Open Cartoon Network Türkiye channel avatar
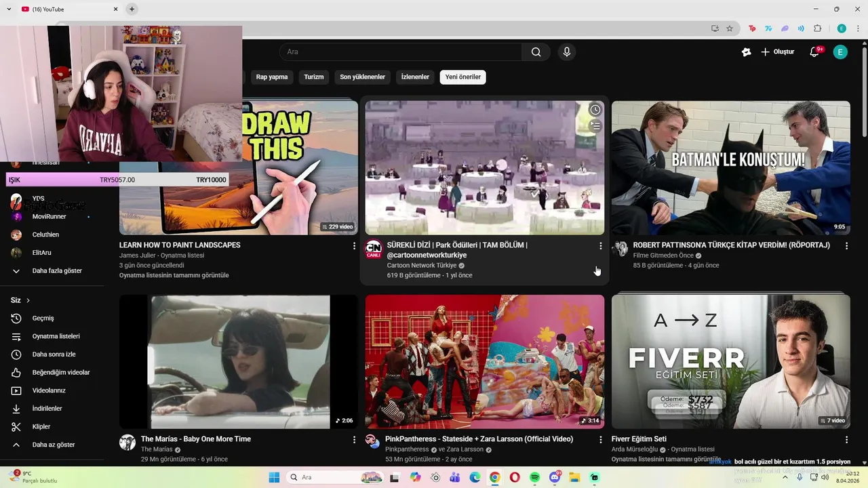 pyautogui.click(x=374, y=249)
